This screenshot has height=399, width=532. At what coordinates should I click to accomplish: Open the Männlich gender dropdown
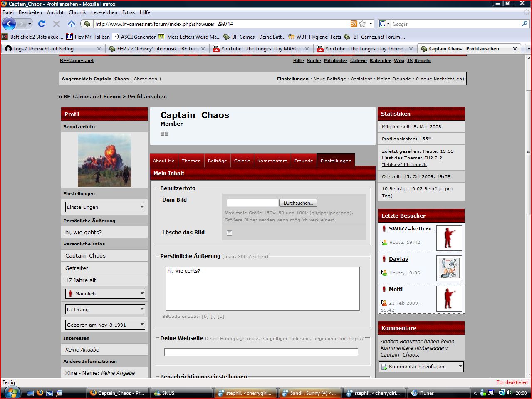(105, 293)
